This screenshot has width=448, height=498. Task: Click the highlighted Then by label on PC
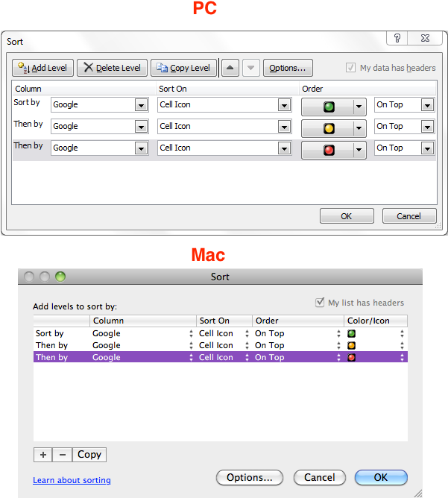tap(28, 145)
